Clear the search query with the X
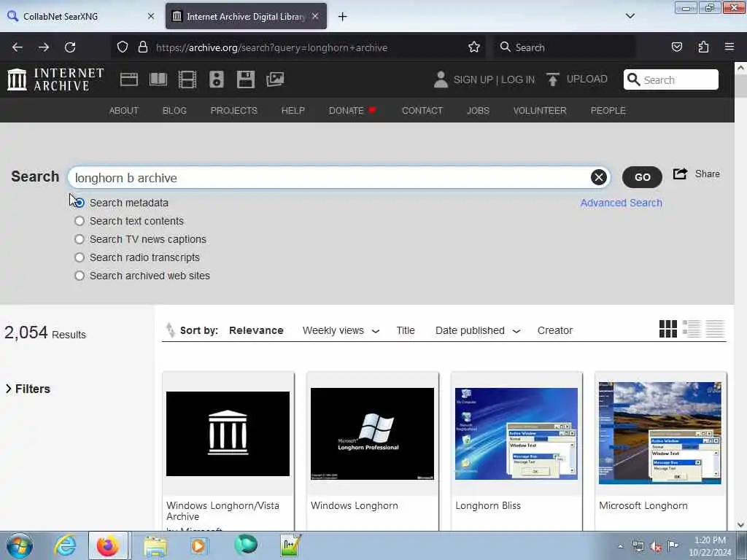Screen dimensions: 747x560 599,177
